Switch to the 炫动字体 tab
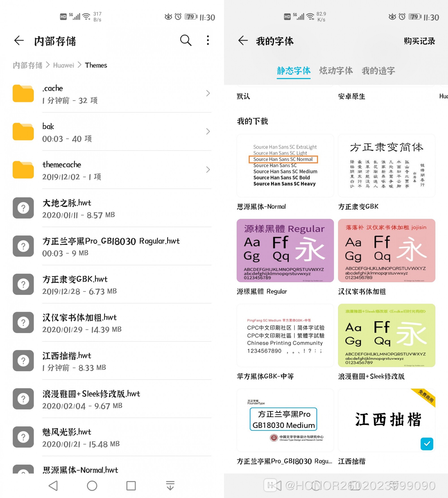 (x=336, y=71)
